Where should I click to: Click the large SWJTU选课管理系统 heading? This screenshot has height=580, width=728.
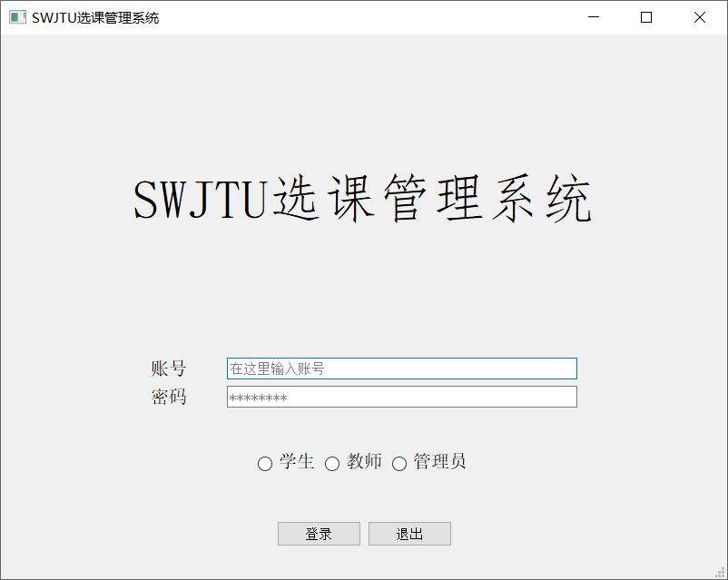coord(362,198)
